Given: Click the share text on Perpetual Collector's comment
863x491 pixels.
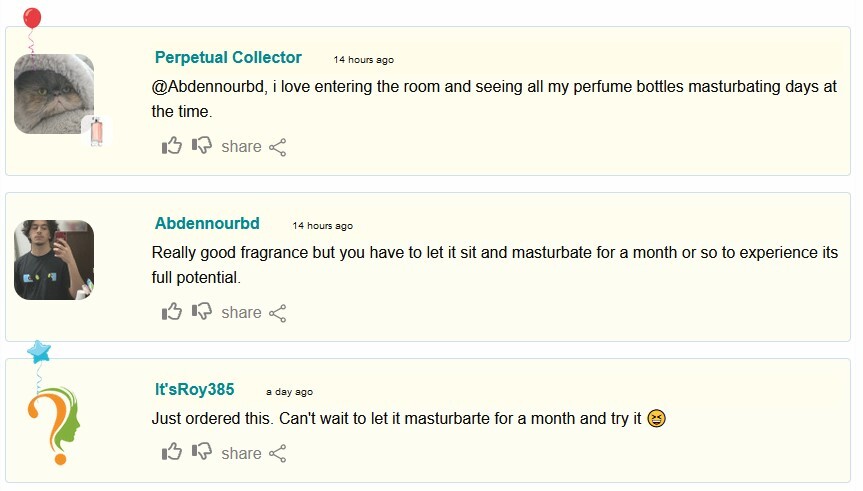Looking at the screenshot, I should [x=241, y=147].
